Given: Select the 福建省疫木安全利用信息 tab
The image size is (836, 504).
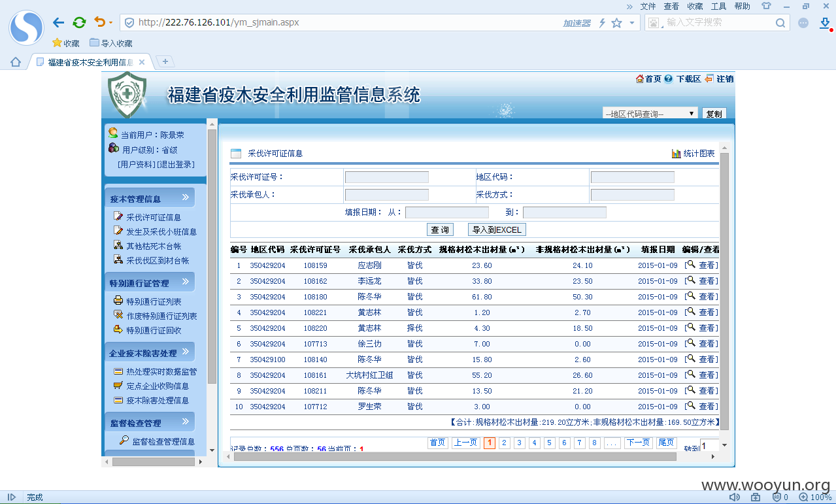Looking at the screenshot, I should [x=89, y=62].
